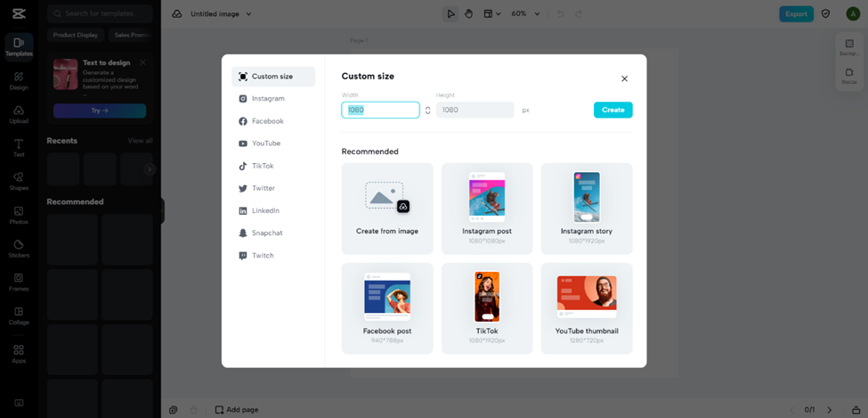Screen dimensions: 868x418
Task: Click the Export button
Action: pyautogui.click(x=796, y=14)
